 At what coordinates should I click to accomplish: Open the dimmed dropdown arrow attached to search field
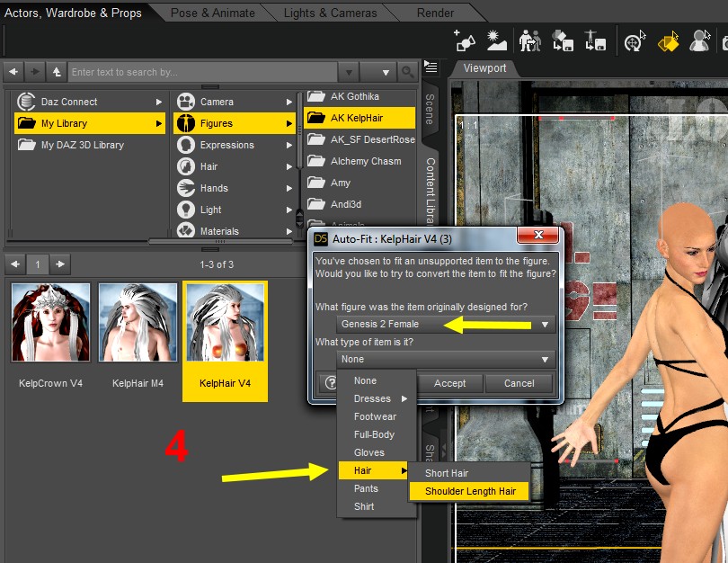click(349, 73)
